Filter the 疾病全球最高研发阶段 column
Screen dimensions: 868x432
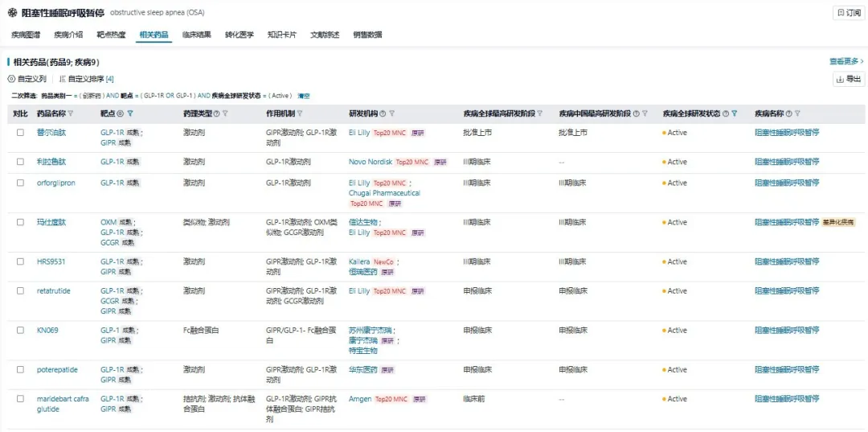pos(540,114)
